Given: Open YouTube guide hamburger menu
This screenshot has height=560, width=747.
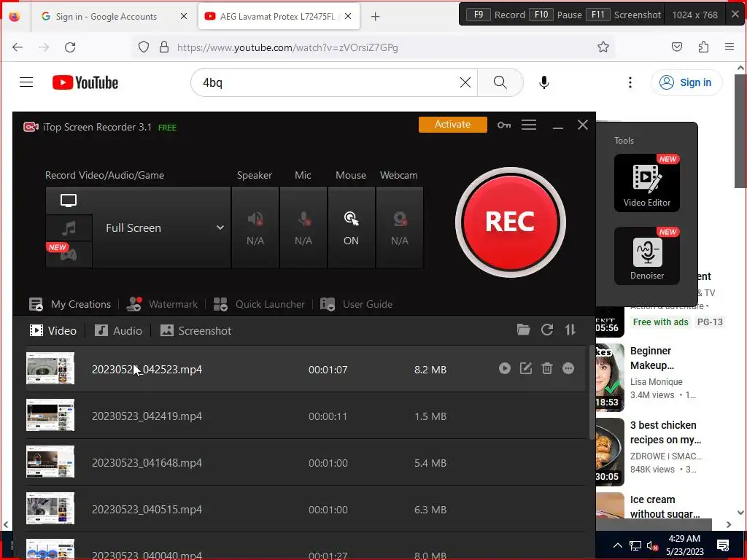Looking at the screenshot, I should pyautogui.click(x=26, y=82).
